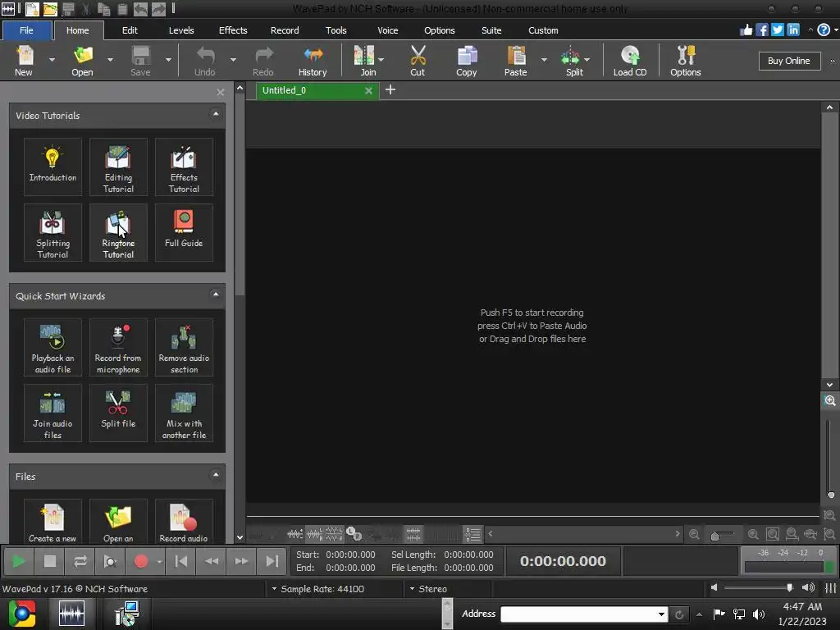The width and height of the screenshot is (840, 630).
Task: Click the red Record button
Action: click(x=141, y=561)
